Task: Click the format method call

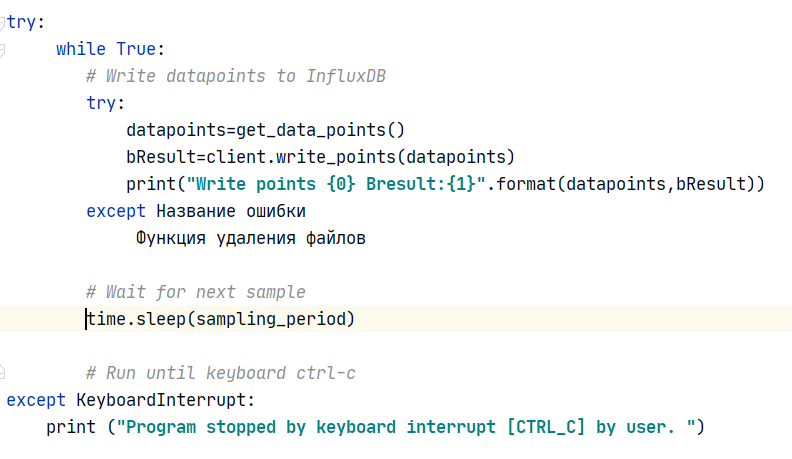Action: pyautogui.click(x=525, y=184)
